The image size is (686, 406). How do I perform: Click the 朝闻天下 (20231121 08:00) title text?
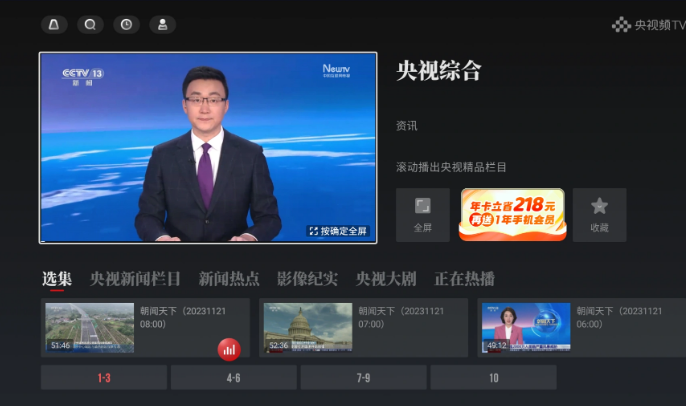pyautogui.click(x=183, y=318)
